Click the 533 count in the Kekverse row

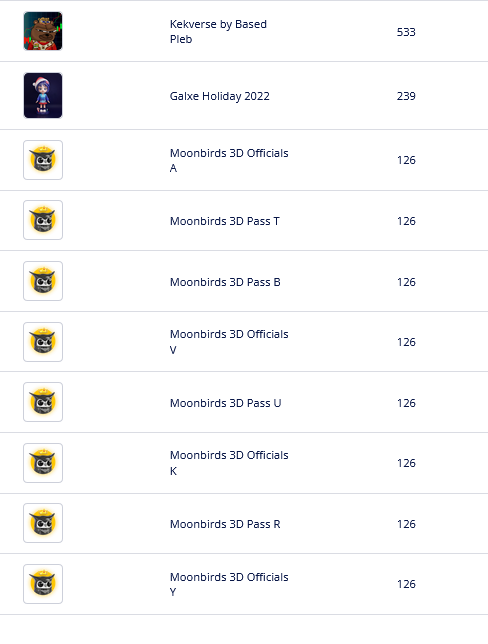pos(406,32)
